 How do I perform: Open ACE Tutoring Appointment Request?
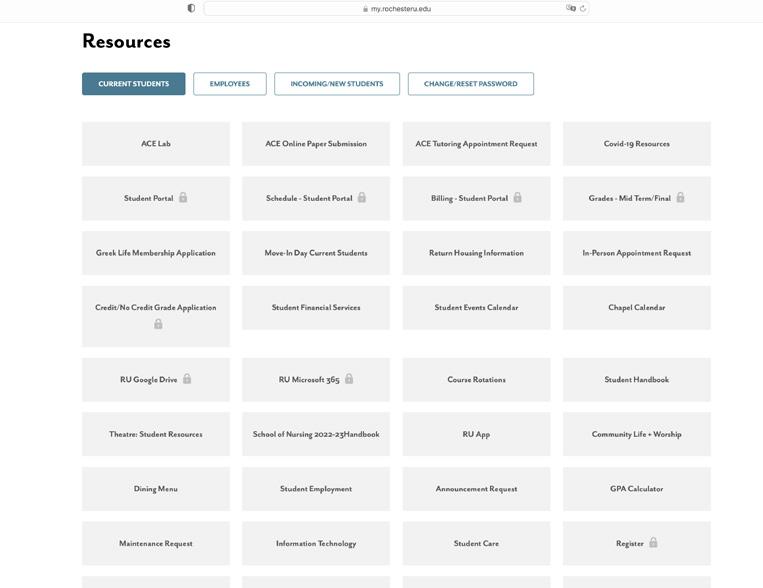tap(476, 144)
